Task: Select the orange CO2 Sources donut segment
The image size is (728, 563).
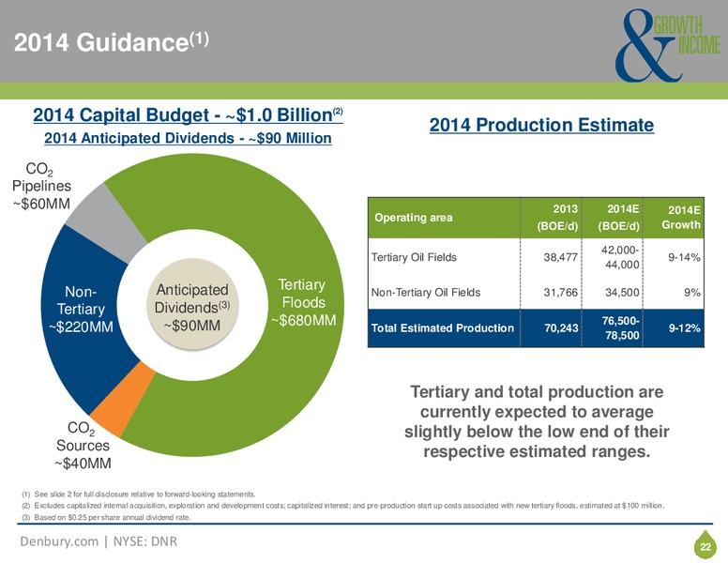Action: coord(123,402)
